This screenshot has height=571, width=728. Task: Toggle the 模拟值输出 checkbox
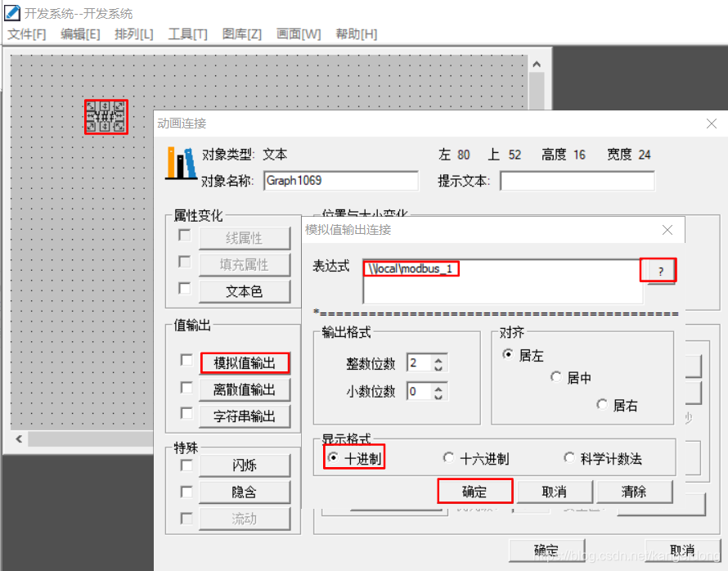[x=186, y=360]
